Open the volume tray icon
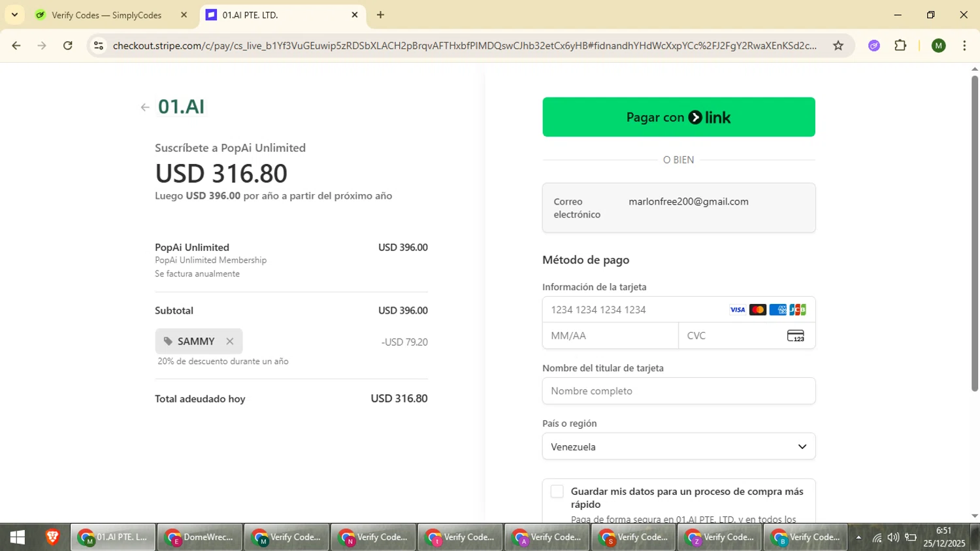This screenshot has height=551, width=980. (893, 538)
